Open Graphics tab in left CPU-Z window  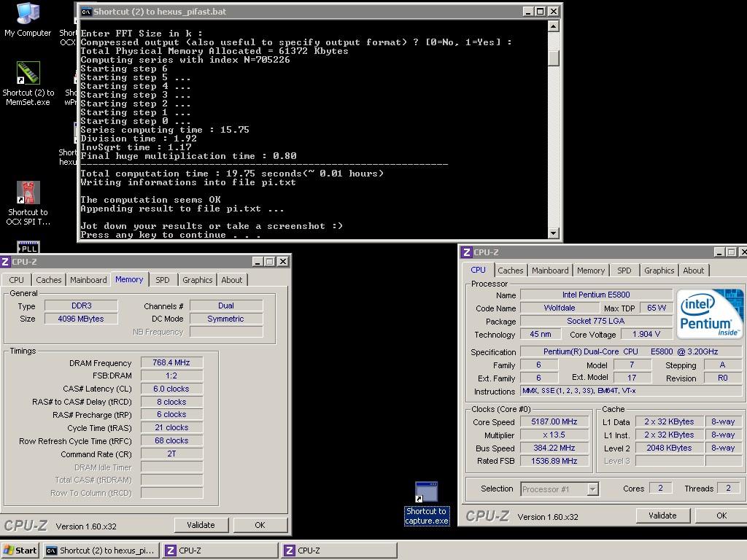(197, 280)
